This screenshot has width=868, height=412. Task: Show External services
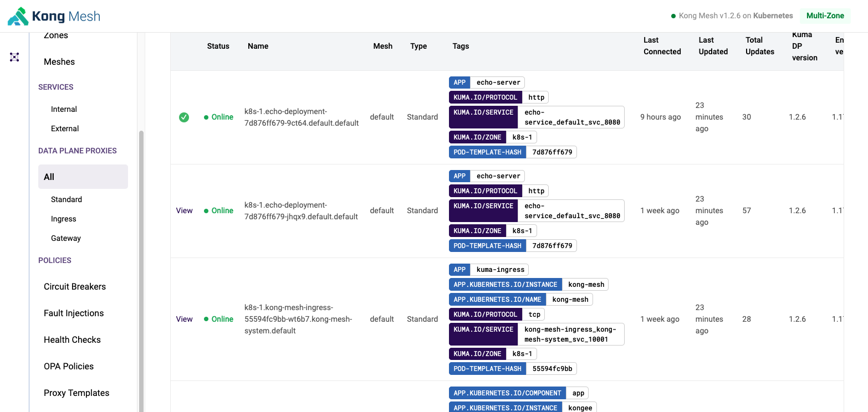64,128
